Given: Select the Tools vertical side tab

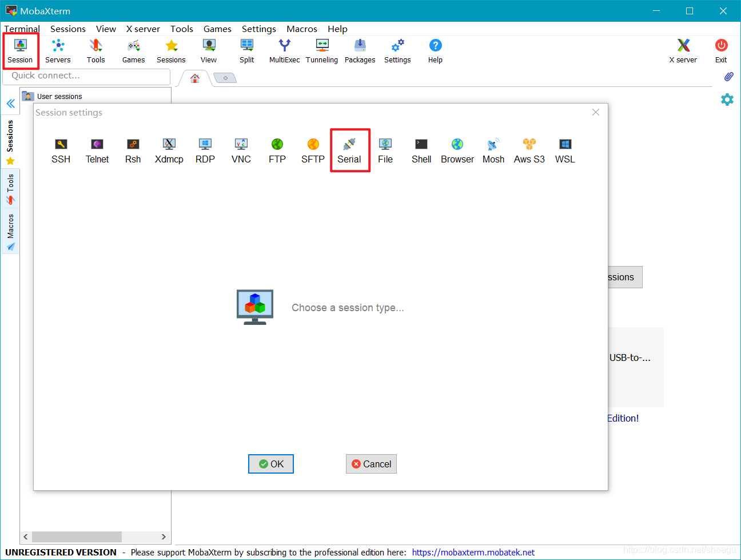Looking at the screenshot, I should 10,189.
